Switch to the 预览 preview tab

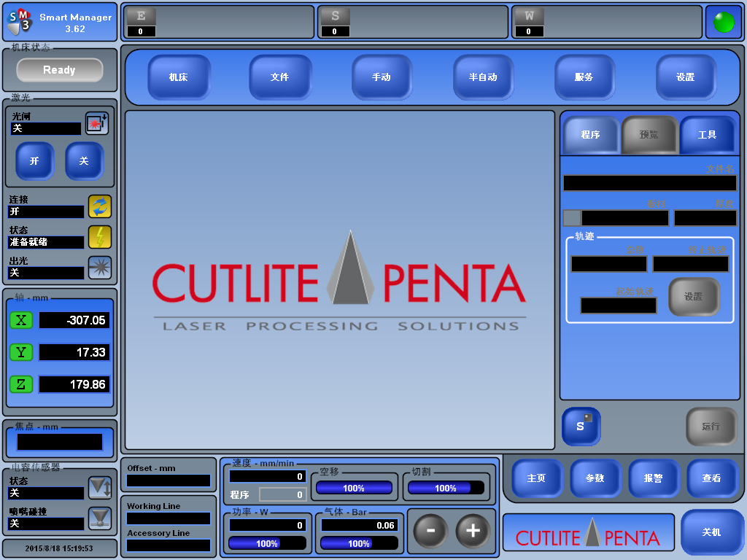click(649, 135)
